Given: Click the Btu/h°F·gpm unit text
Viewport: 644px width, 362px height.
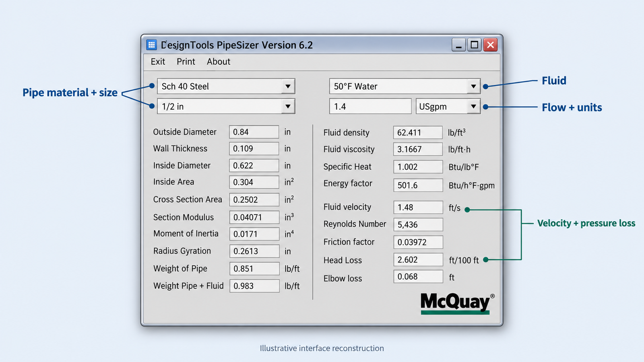Looking at the screenshot, I should coord(472,185).
